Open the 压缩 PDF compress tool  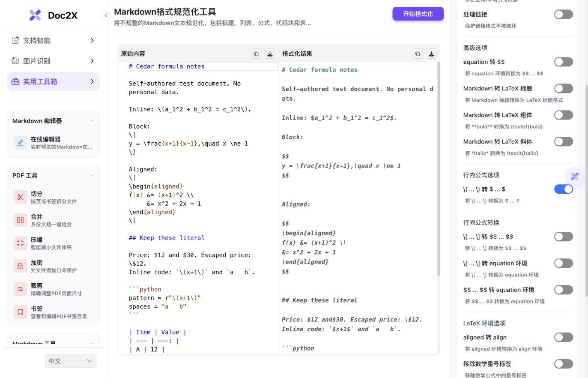pyautogui.click(x=20, y=243)
